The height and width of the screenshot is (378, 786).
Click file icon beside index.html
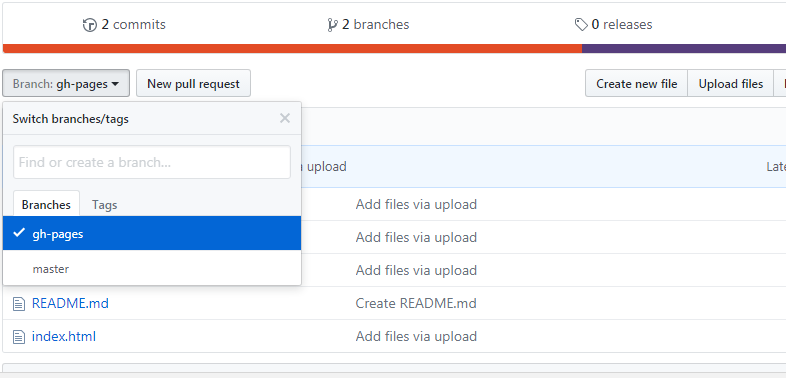point(19,336)
